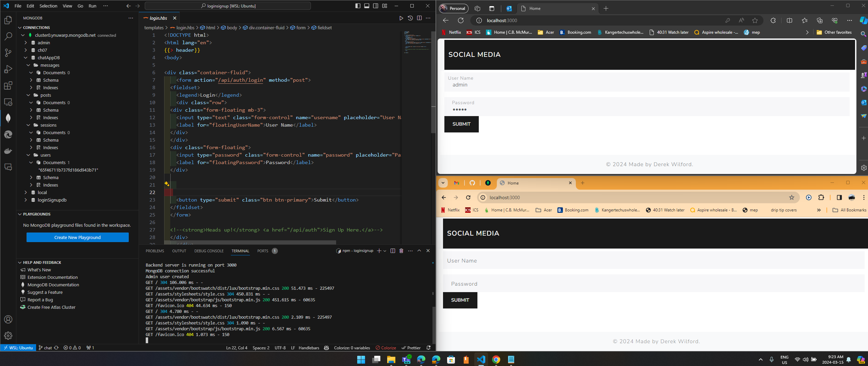Reload the page in the Edge window
The image size is (868, 366).
461,20
